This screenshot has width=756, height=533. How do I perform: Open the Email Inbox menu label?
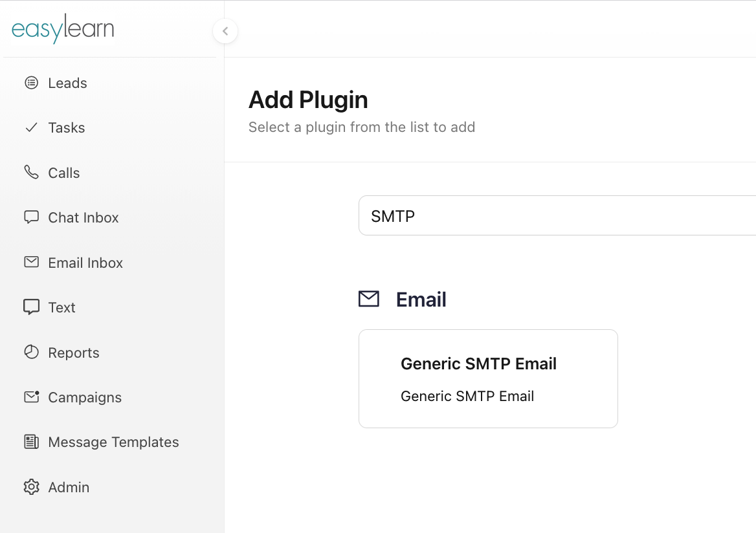point(85,263)
